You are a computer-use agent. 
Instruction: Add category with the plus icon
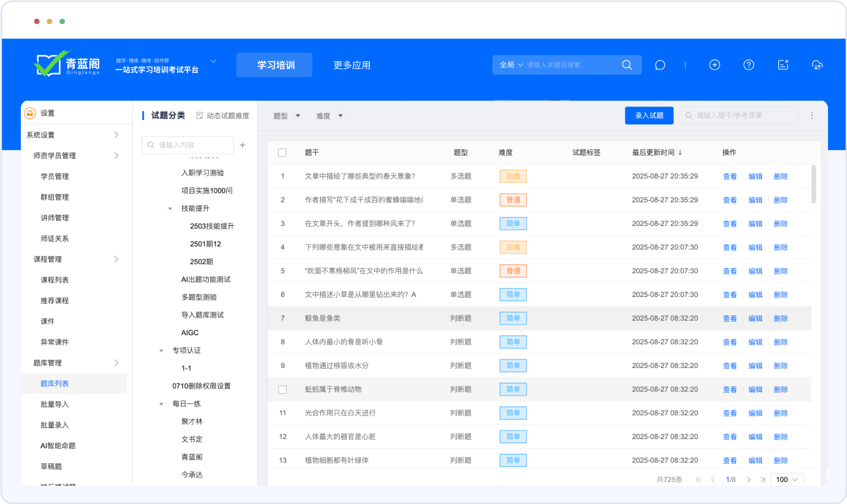pyautogui.click(x=243, y=145)
